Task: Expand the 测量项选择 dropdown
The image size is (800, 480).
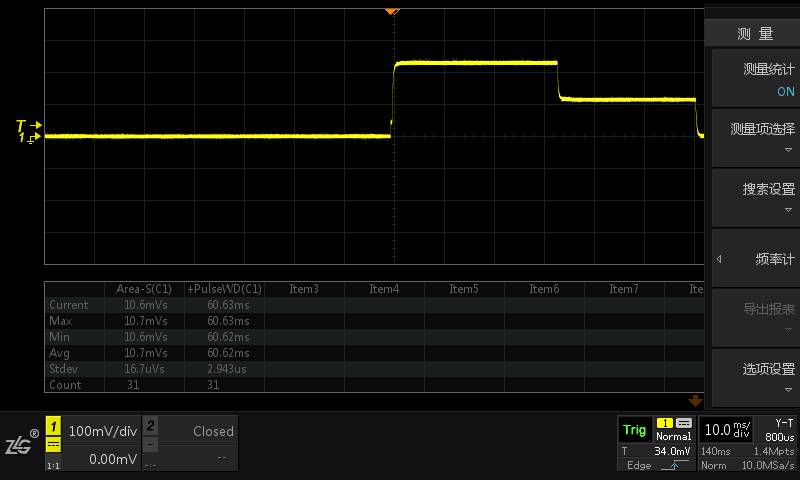Action: 755,137
